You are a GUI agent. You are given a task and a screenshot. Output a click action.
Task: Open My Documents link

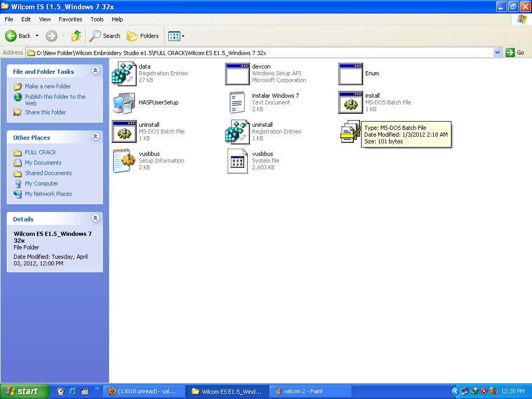tap(43, 163)
